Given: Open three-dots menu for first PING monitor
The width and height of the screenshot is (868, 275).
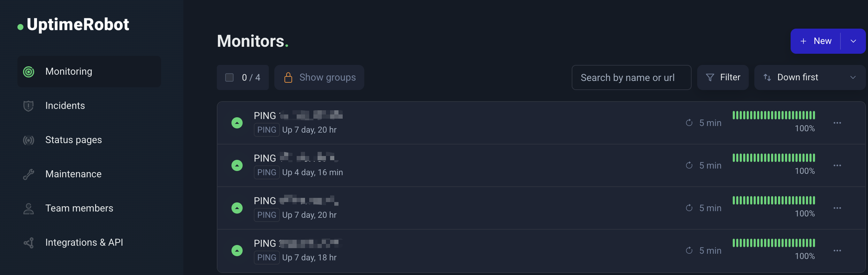Looking at the screenshot, I should tap(837, 123).
